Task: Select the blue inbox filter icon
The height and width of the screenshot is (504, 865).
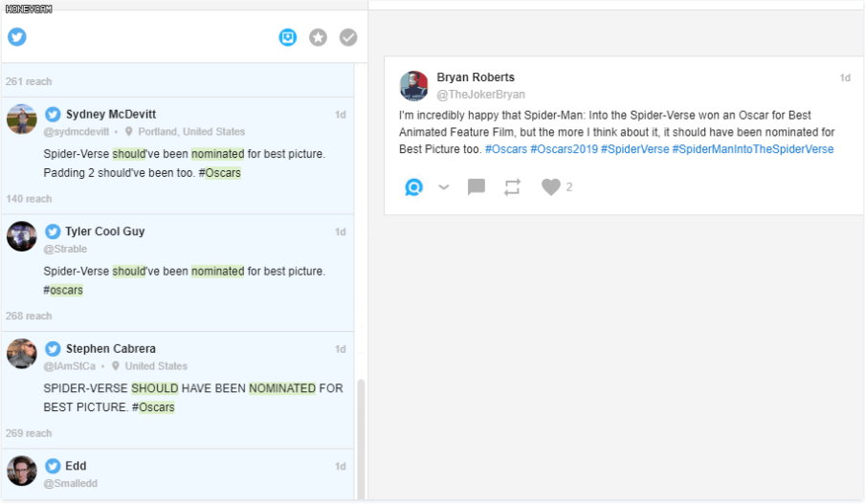Action: pos(287,37)
